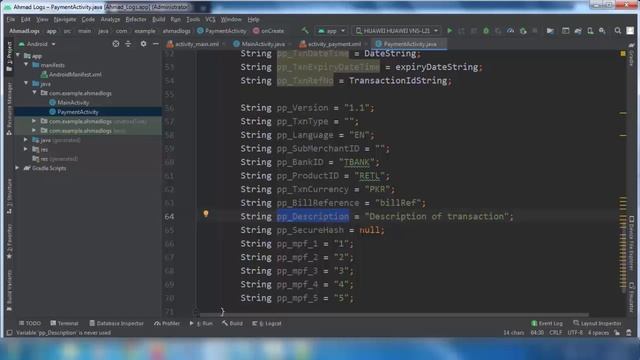640x360 pixels.
Task: Open the HUAWEI device selector dropdown
Action: tap(396, 31)
